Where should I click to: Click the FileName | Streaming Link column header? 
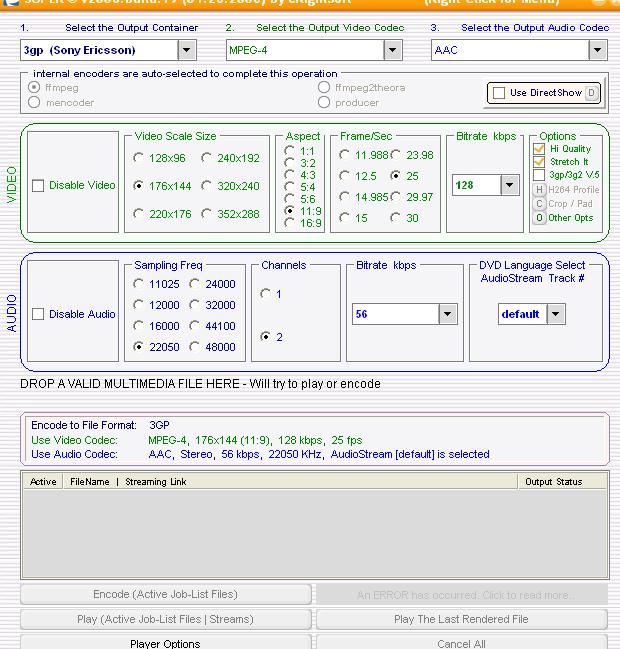(290, 482)
